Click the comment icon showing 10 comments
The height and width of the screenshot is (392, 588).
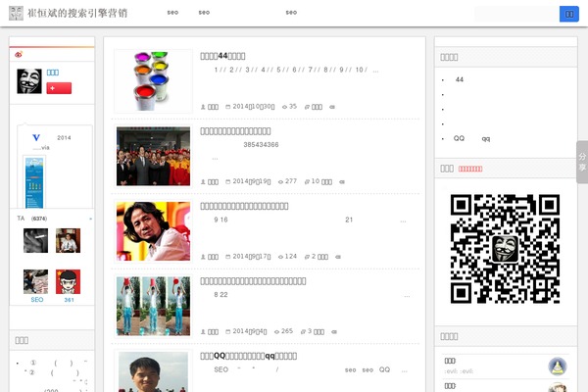tap(307, 182)
